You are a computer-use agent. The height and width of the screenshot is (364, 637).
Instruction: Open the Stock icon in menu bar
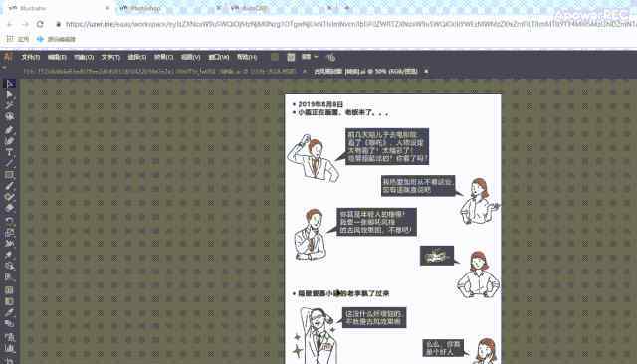tap(291, 57)
